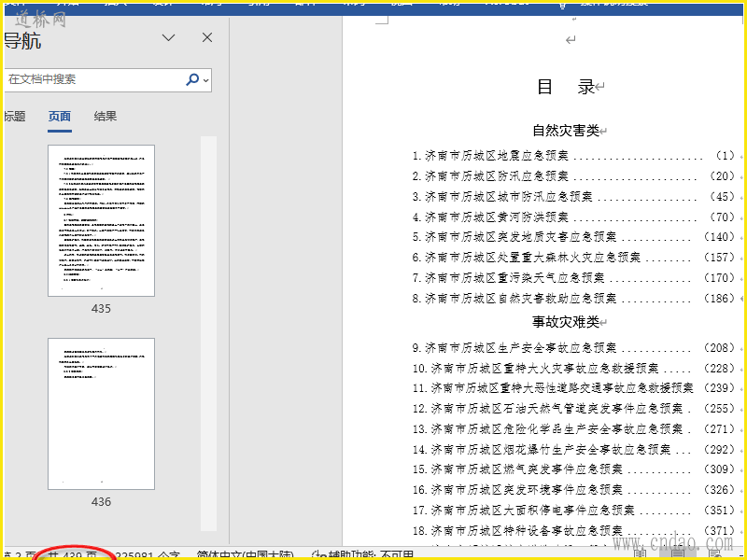Click entry 6 处置重大森林火灾应急预案

click(x=527, y=258)
